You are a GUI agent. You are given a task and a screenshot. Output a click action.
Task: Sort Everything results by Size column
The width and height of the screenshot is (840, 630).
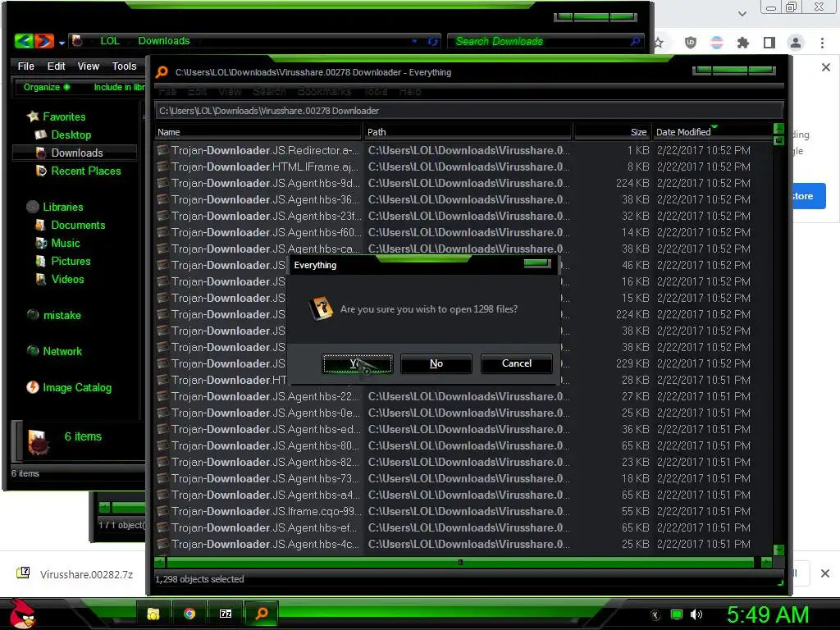[612, 132]
